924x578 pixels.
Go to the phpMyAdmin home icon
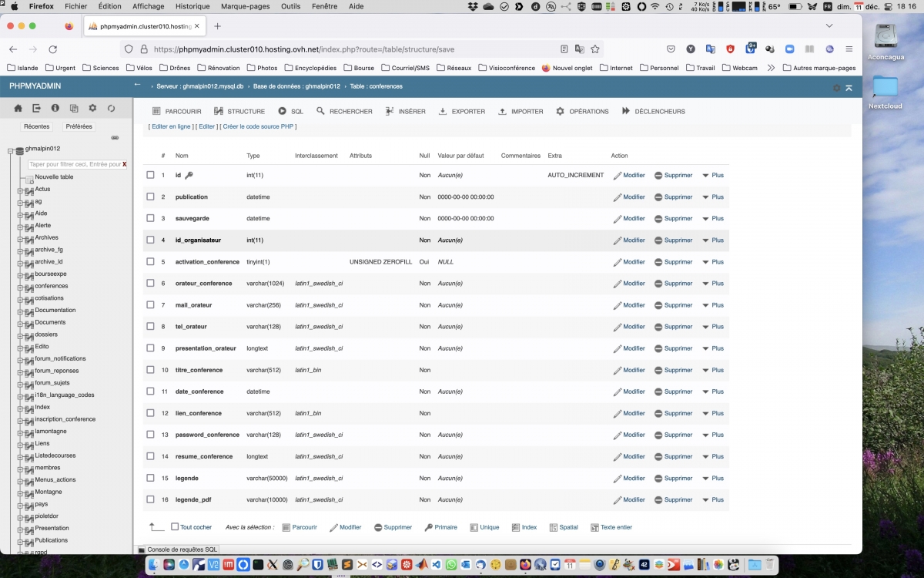click(x=18, y=109)
